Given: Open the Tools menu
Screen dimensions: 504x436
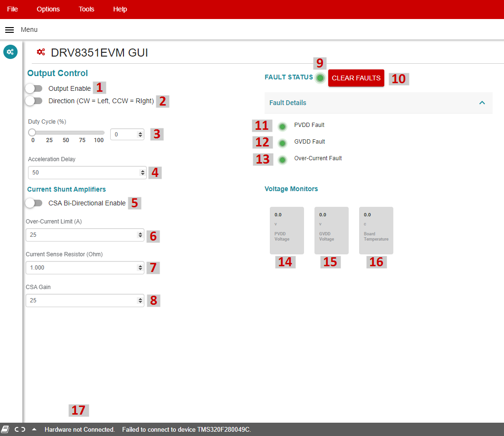Looking at the screenshot, I should [86, 9].
